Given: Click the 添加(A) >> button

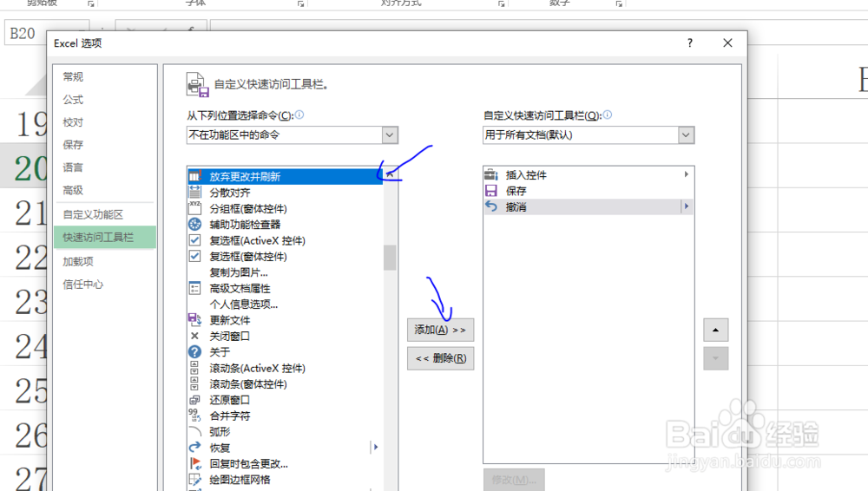Looking at the screenshot, I should (x=441, y=330).
